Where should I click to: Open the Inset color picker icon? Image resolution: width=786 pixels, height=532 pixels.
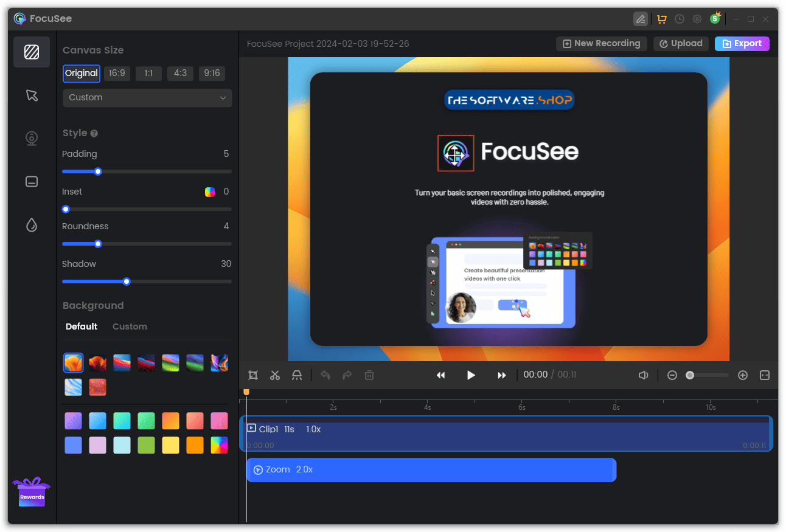[210, 192]
